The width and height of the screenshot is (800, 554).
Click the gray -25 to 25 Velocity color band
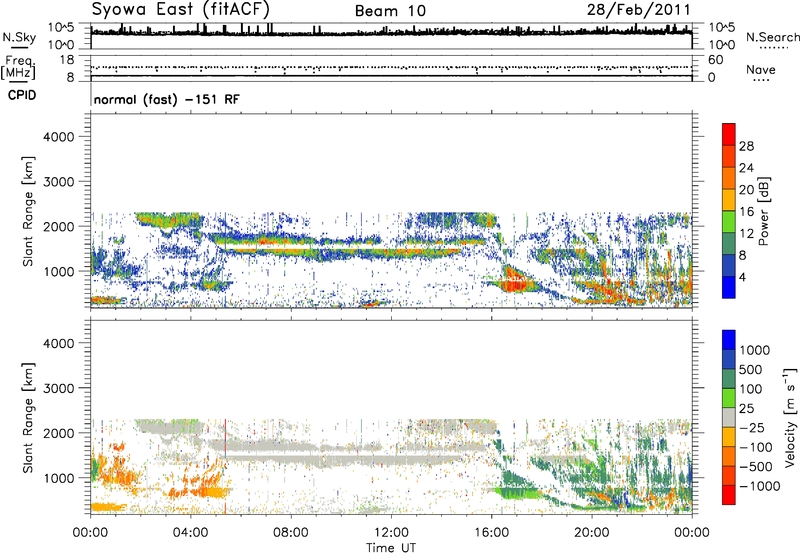pos(729,418)
